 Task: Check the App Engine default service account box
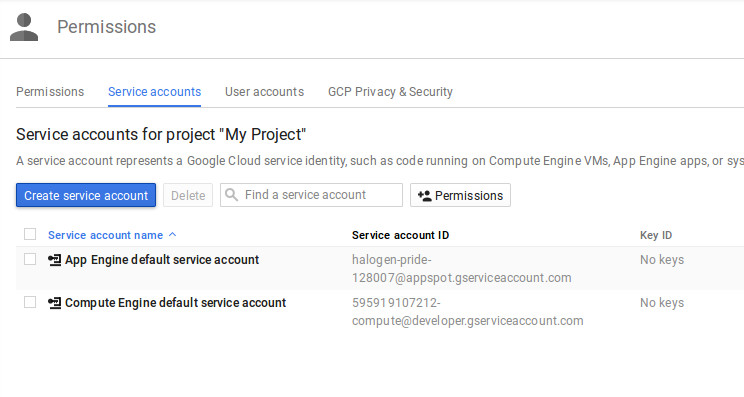30,259
